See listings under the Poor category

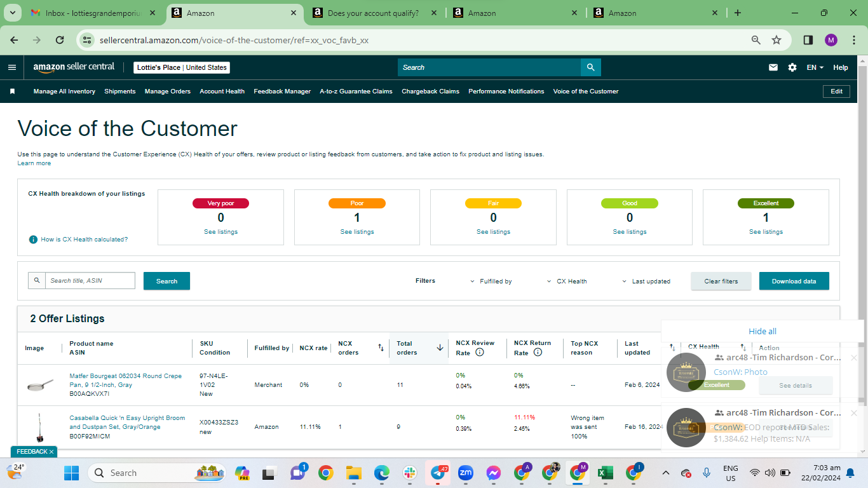pos(357,232)
